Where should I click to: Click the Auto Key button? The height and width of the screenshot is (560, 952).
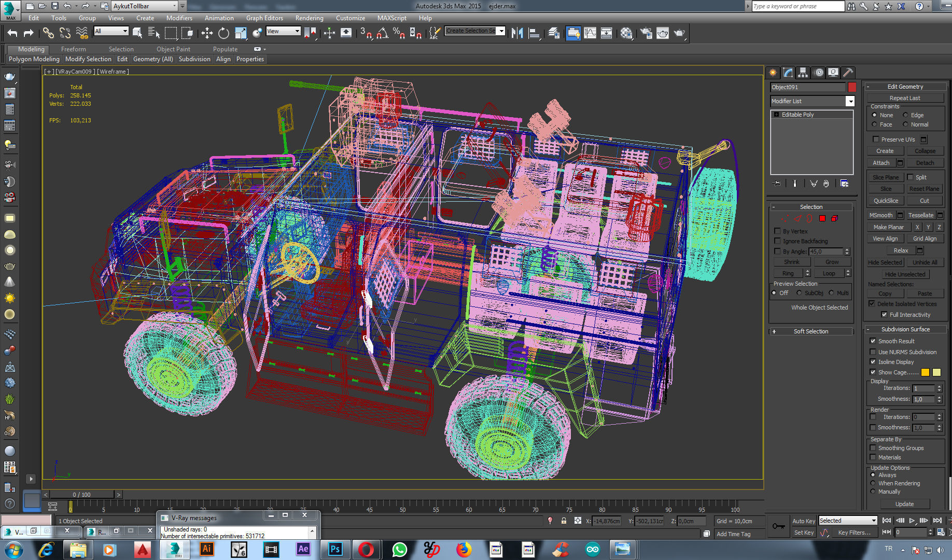(x=803, y=521)
